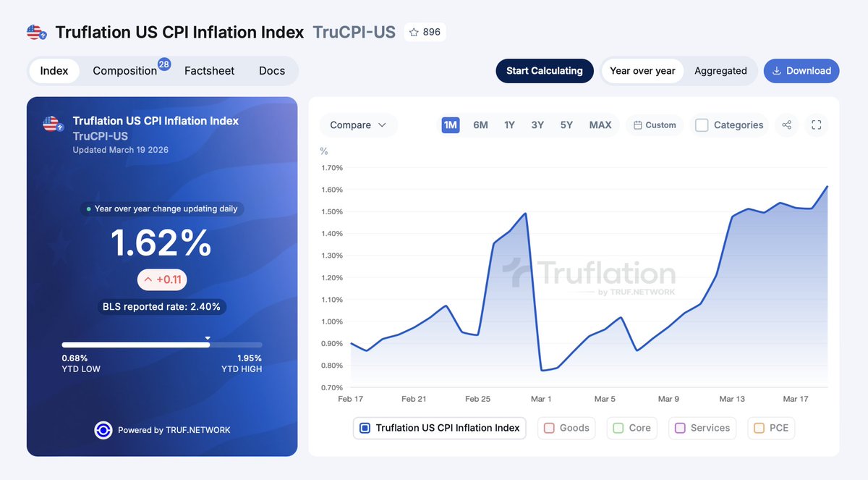Open the Composition tab

(125, 71)
